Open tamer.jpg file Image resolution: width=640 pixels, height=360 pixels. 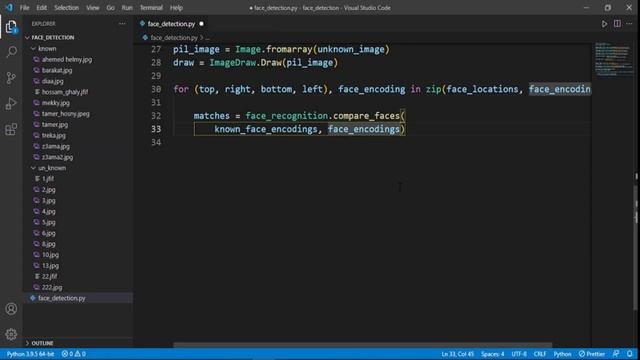tap(55, 124)
